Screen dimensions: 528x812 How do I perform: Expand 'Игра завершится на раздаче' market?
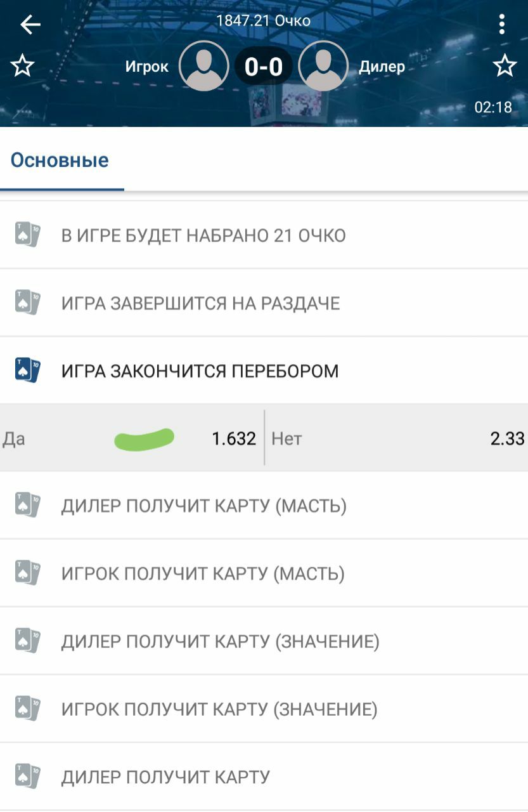coord(200,303)
